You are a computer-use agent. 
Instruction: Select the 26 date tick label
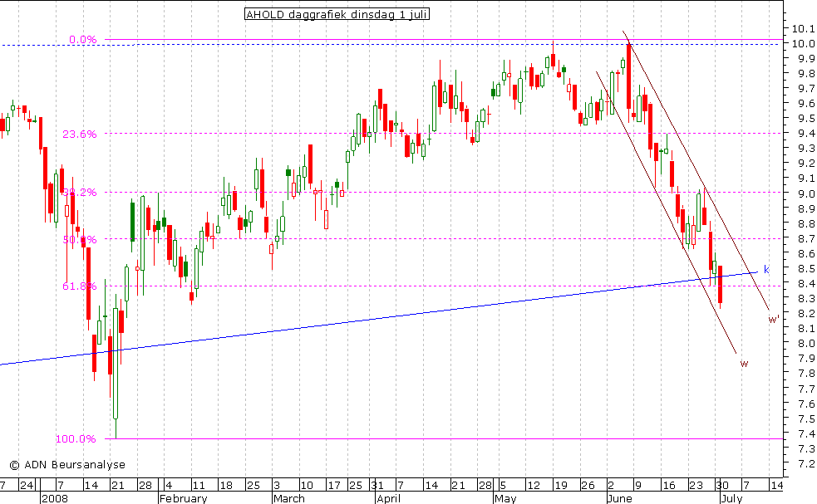click(588, 485)
